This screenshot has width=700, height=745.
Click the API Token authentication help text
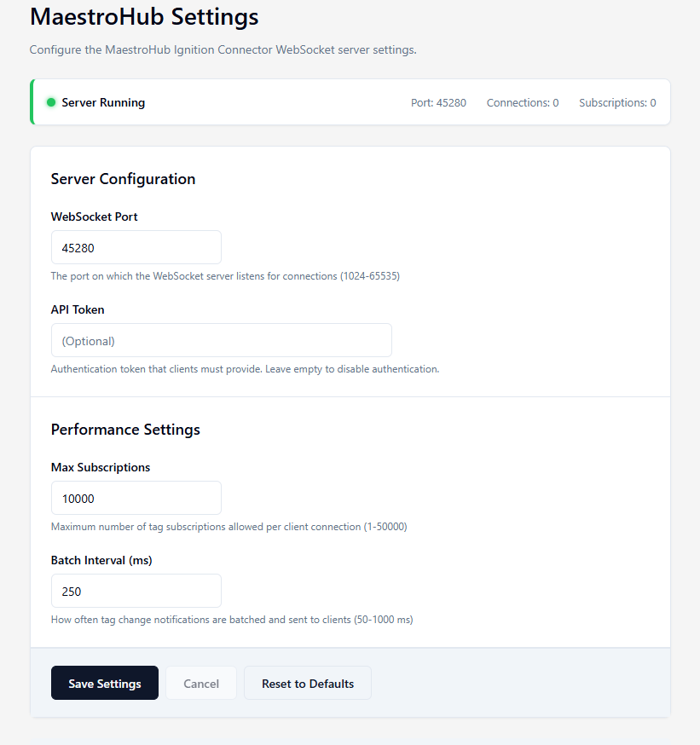pos(245,369)
